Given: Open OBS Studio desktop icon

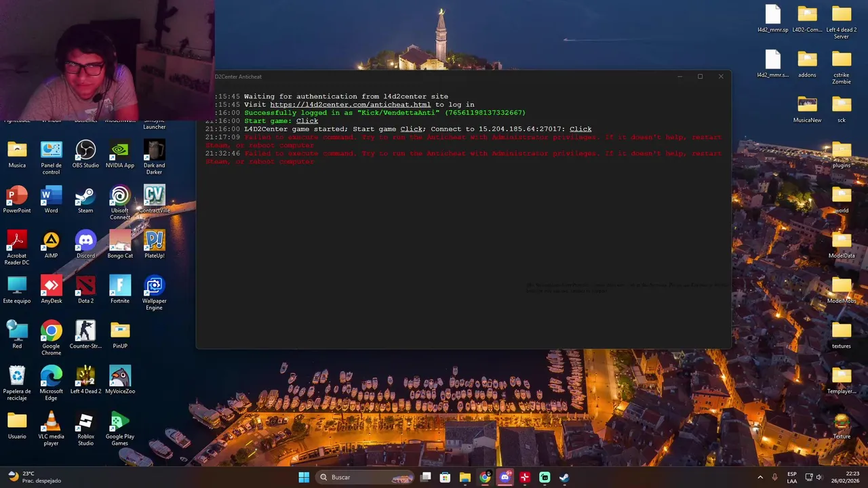Looking at the screenshot, I should pyautogui.click(x=85, y=154).
